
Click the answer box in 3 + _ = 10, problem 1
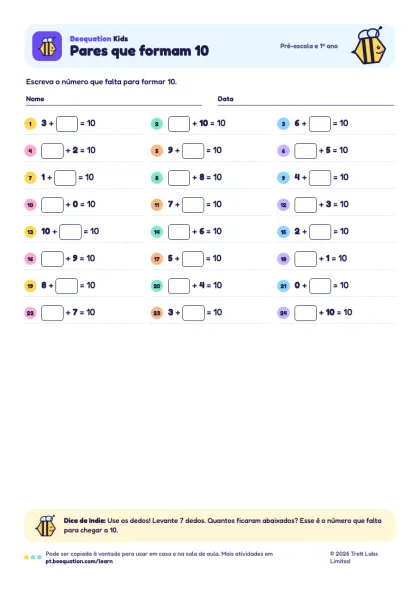point(67,124)
